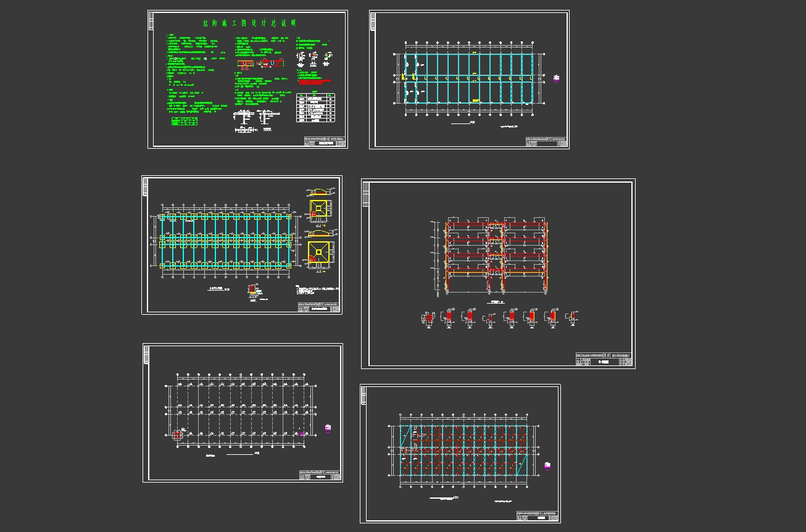The height and width of the screenshot is (532, 806).
Task: Click the magenta symbol right of top-right beam plan
Action: tap(556, 78)
